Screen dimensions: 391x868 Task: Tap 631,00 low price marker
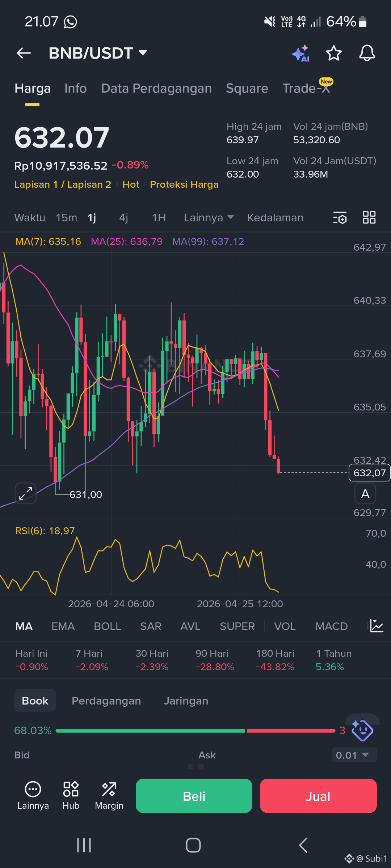coord(86,494)
